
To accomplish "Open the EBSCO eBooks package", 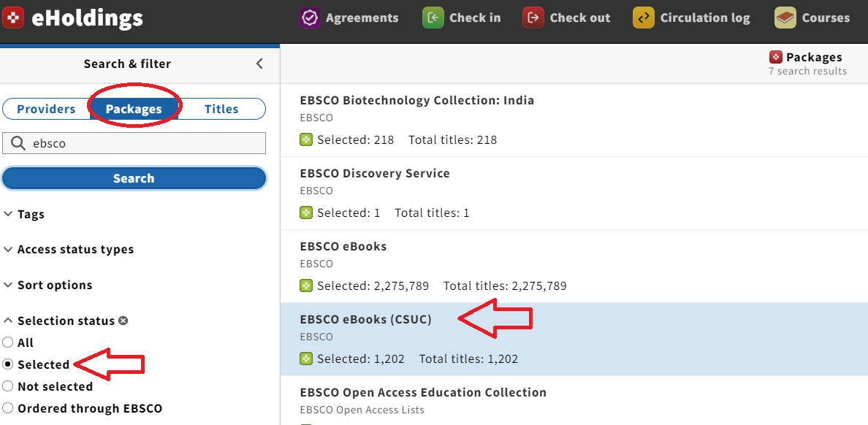I will tap(343, 246).
